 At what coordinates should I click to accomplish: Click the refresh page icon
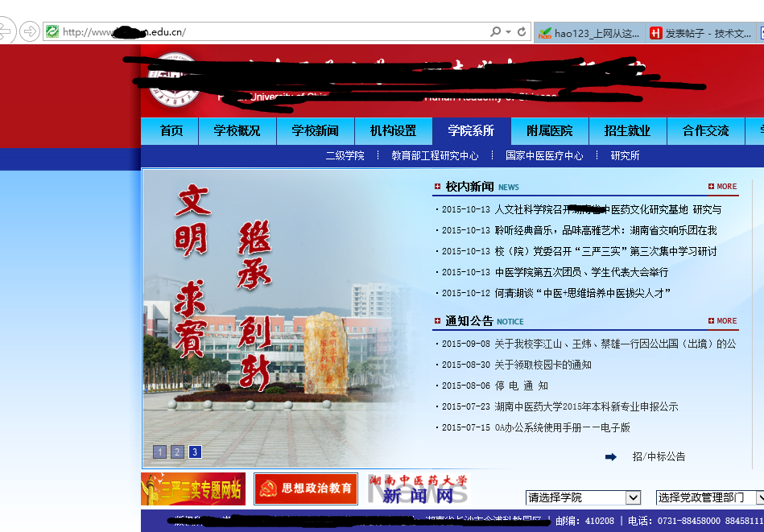(x=522, y=31)
